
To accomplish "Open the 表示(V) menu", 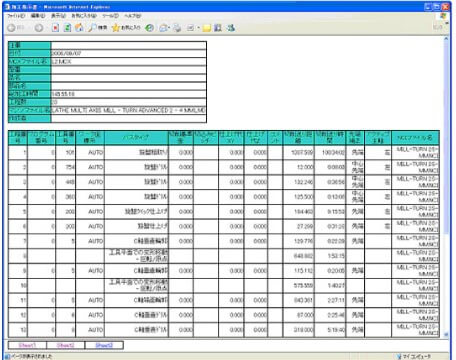I will (x=58, y=16).
